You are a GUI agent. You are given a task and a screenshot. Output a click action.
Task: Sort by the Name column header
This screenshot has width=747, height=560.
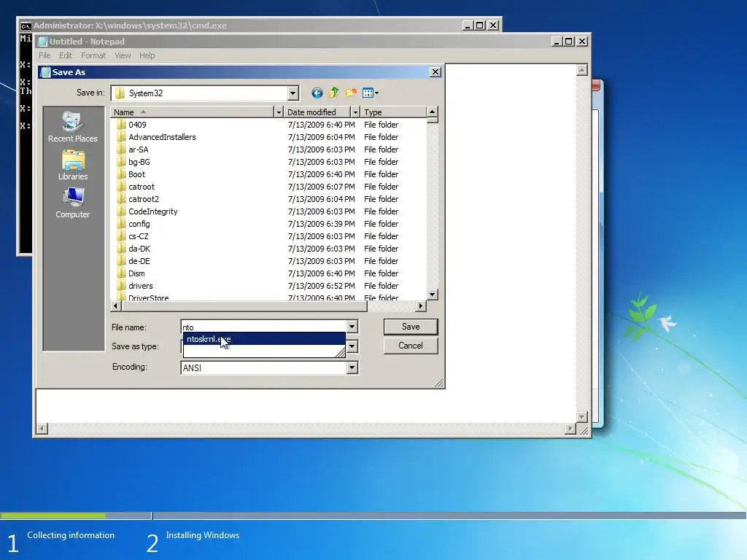point(193,112)
